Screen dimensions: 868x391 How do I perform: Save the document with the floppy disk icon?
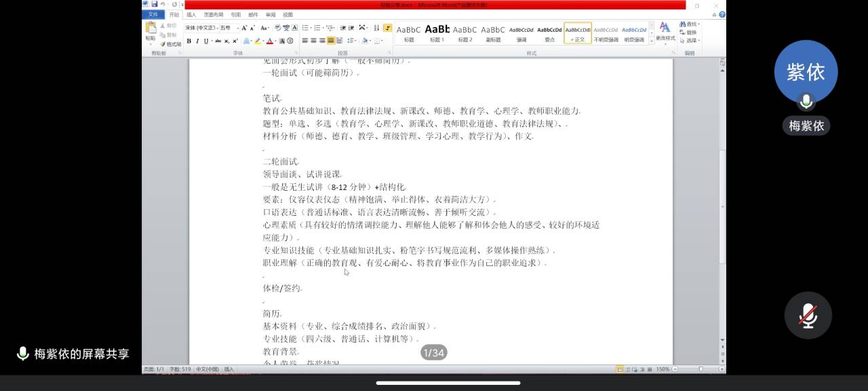[155, 4]
